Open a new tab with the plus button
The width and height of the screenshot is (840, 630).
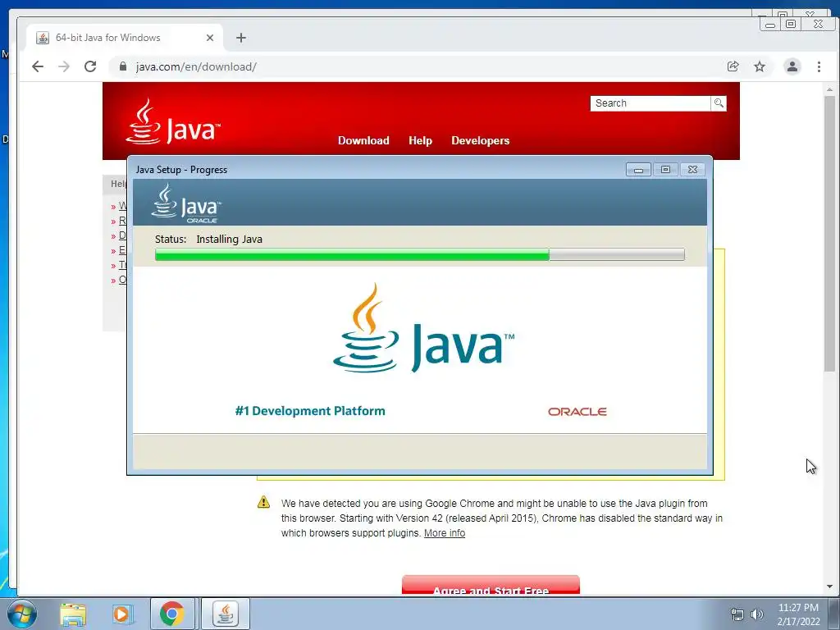pyautogui.click(x=241, y=38)
